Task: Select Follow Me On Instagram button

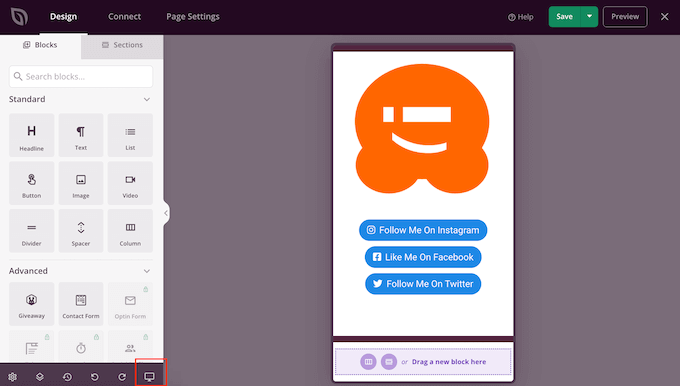Action: (423, 230)
